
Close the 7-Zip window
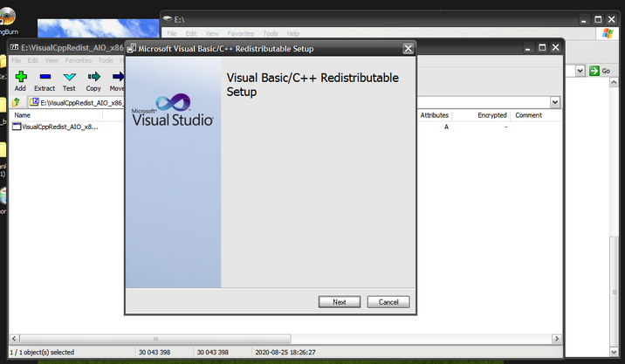[x=556, y=47]
